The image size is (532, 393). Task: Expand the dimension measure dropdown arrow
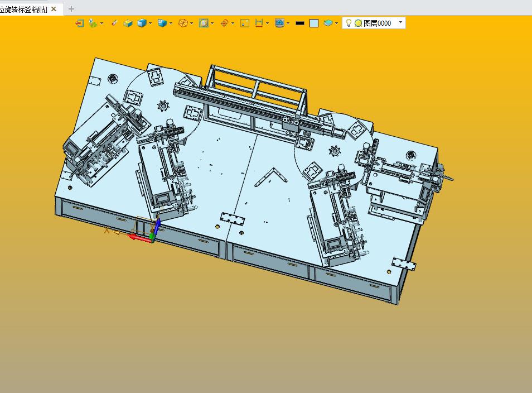click(x=267, y=23)
